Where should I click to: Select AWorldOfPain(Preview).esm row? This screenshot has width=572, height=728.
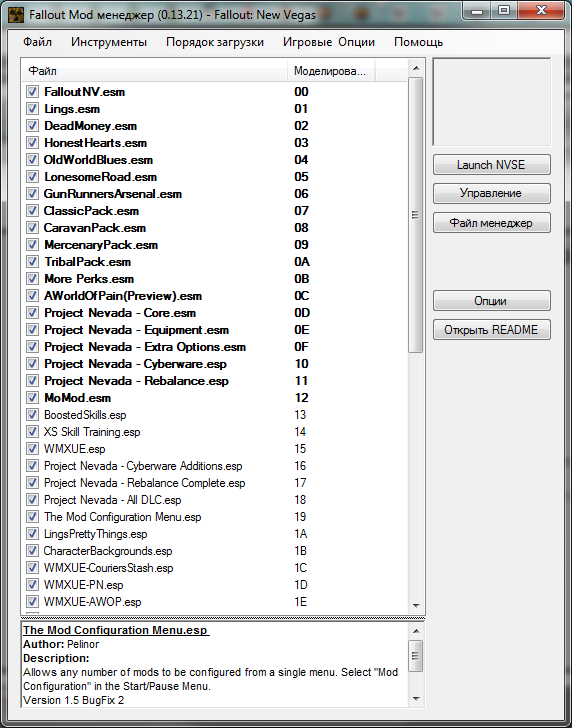(214, 296)
